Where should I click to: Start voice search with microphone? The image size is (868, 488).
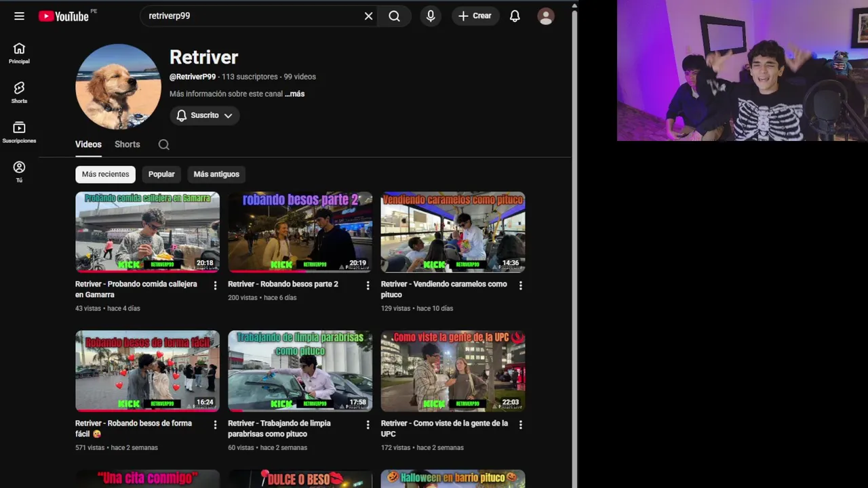[x=431, y=16]
